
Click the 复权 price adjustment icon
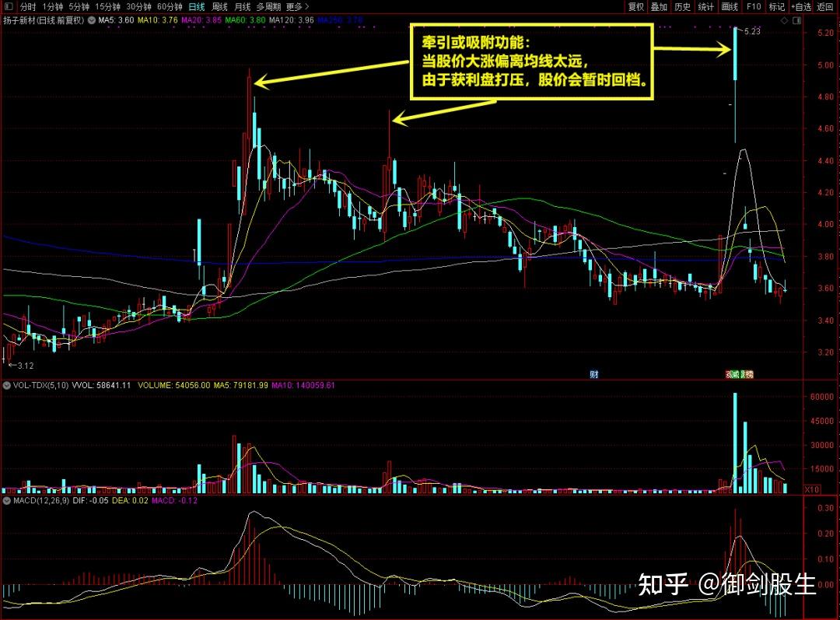[635, 6]
